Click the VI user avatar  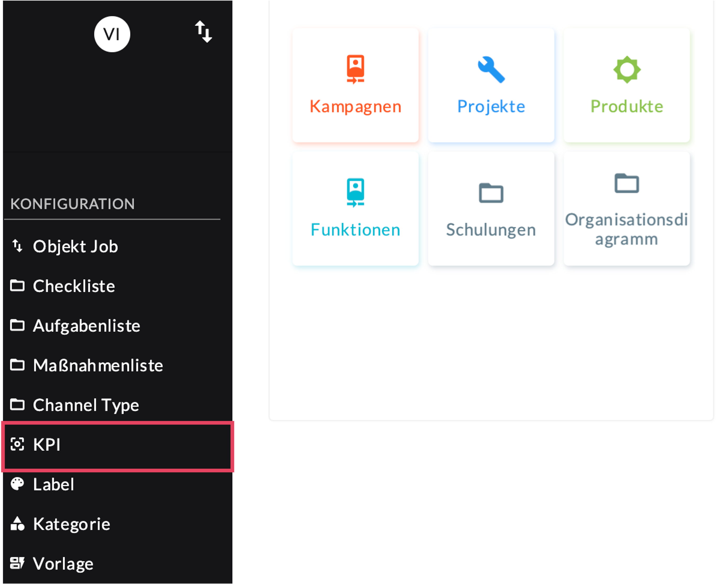click(112, 34)
